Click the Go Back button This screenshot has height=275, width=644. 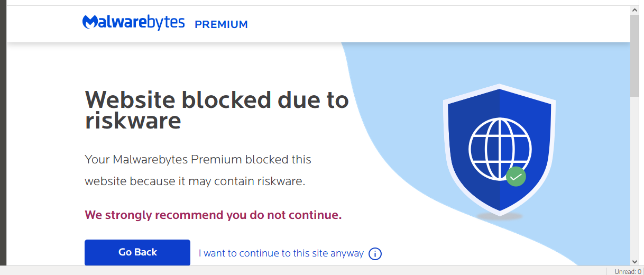pos(137,252)
